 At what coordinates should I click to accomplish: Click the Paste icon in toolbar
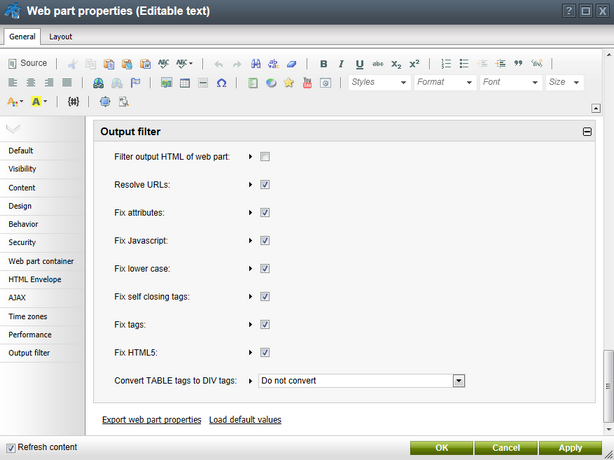(109, 63)
